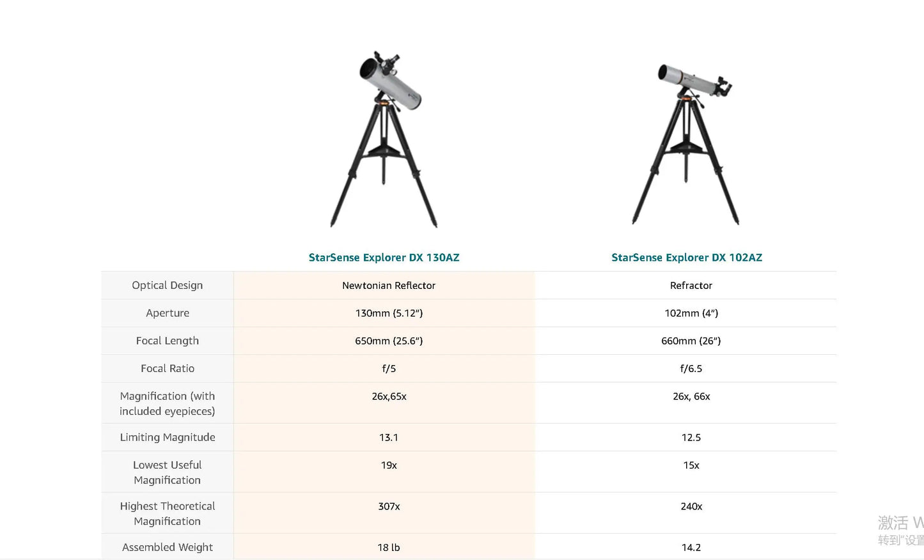The image size is (924, 560).
Task: Select the Limiting Magnitude row label
Action: tap(167, 437)
